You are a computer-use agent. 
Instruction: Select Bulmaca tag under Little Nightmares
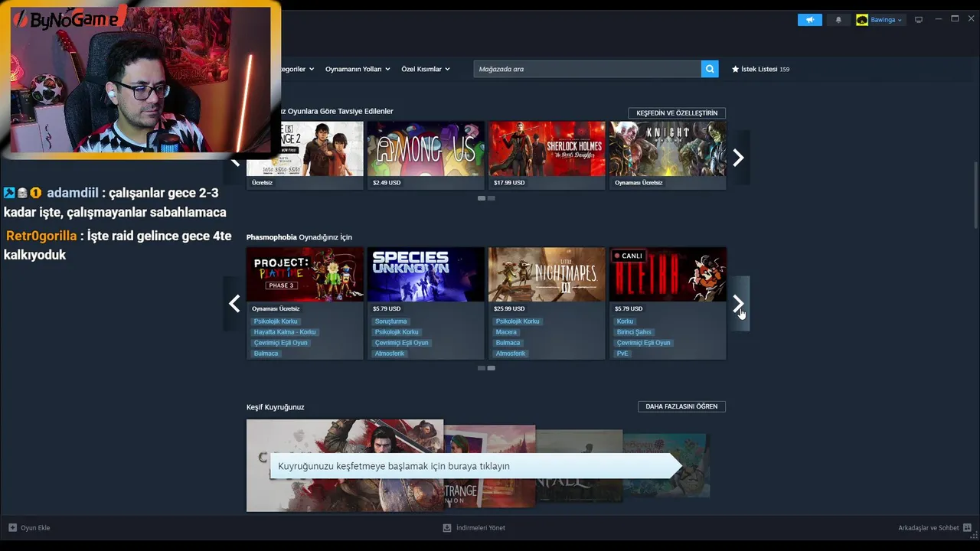point(508,343)
